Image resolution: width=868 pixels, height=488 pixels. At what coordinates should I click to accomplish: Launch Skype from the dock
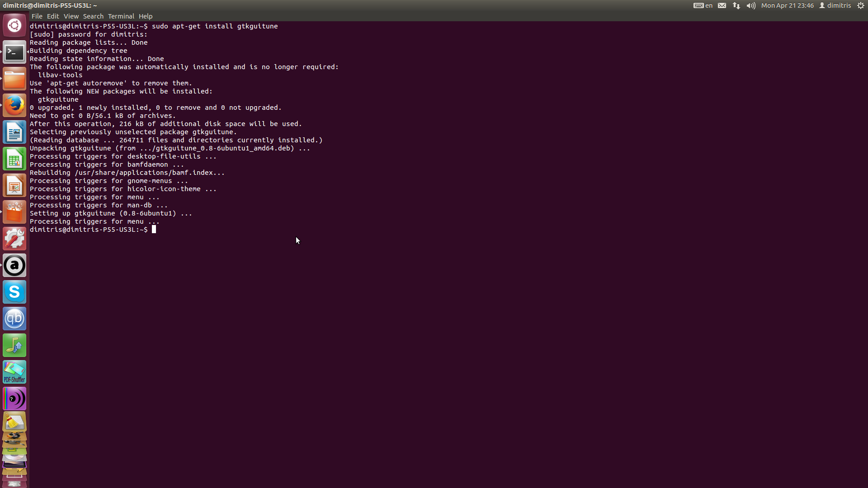(x=14, y=292)
